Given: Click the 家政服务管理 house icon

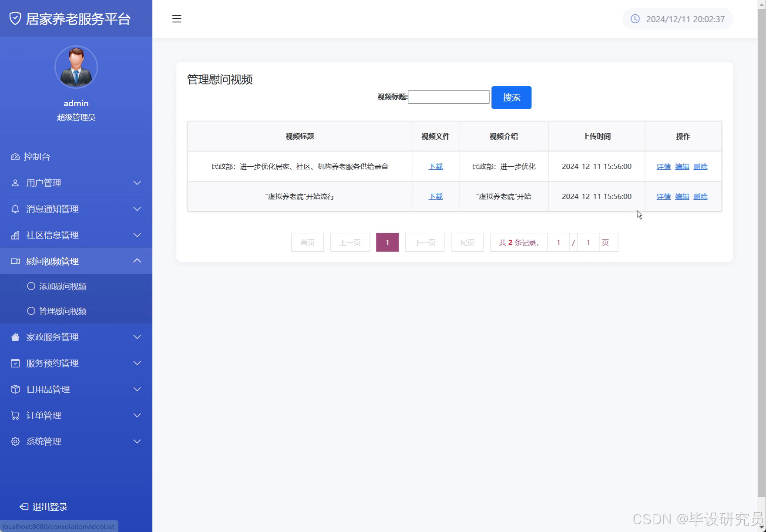Looking at the screenshot, I should click(x=15, y=337).
